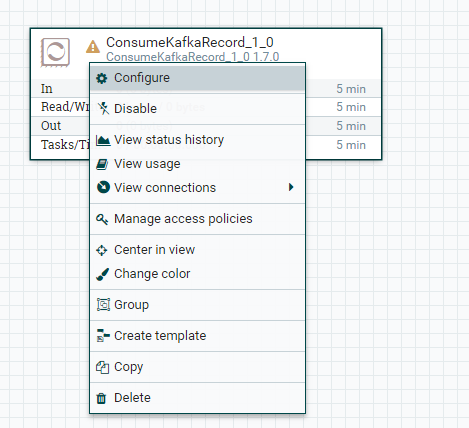Click the ConsumeKafkaRecord_1_0 processor title
Screen dimensions: 469x428
click(190, 43)
